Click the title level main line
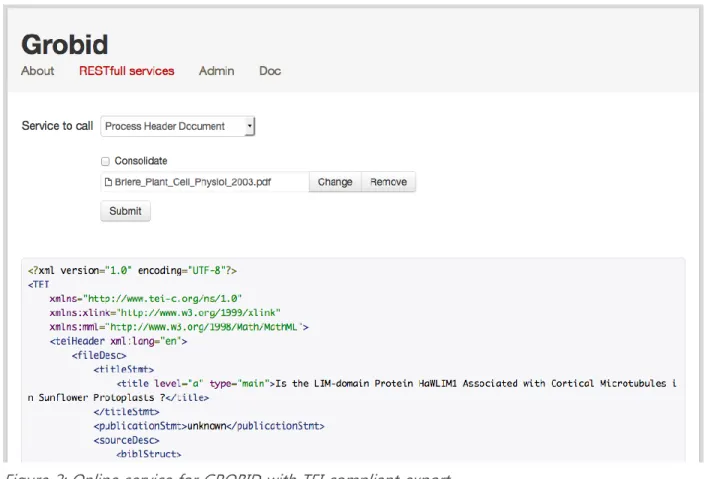 [x=397, y=384]
